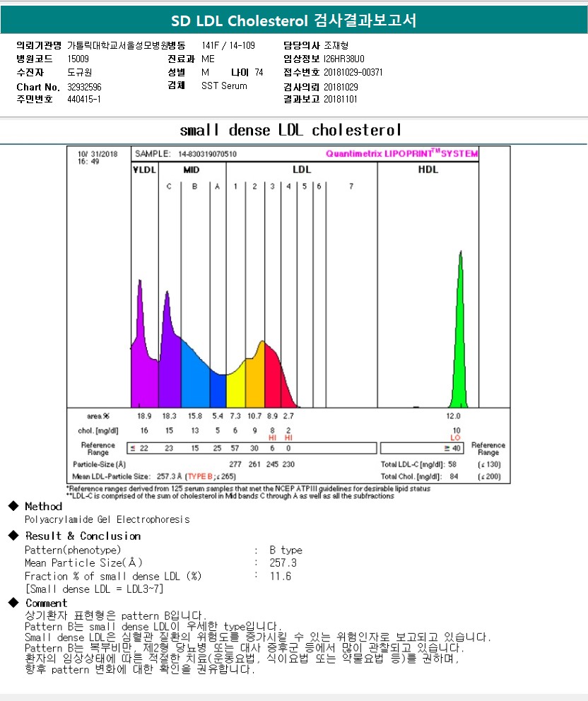
Task: Select the physician name 조재형
Action: pyautogui.click(x=336, y=46)
